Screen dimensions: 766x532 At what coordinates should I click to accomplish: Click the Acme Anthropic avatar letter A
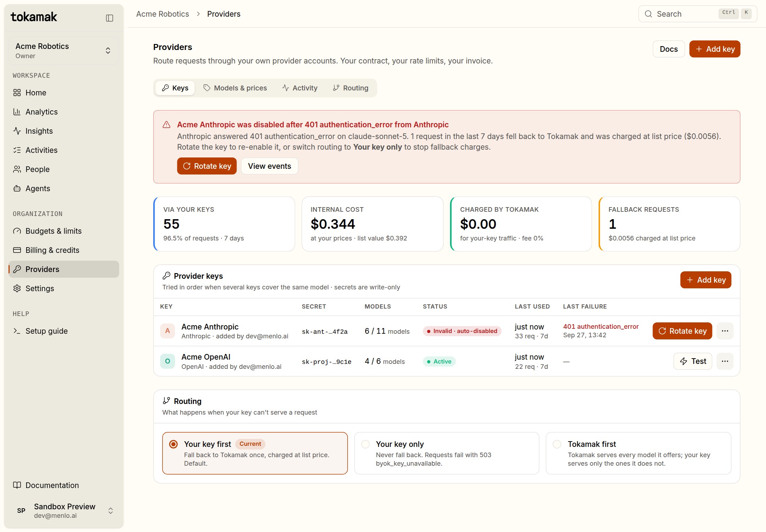coord(167,331)
